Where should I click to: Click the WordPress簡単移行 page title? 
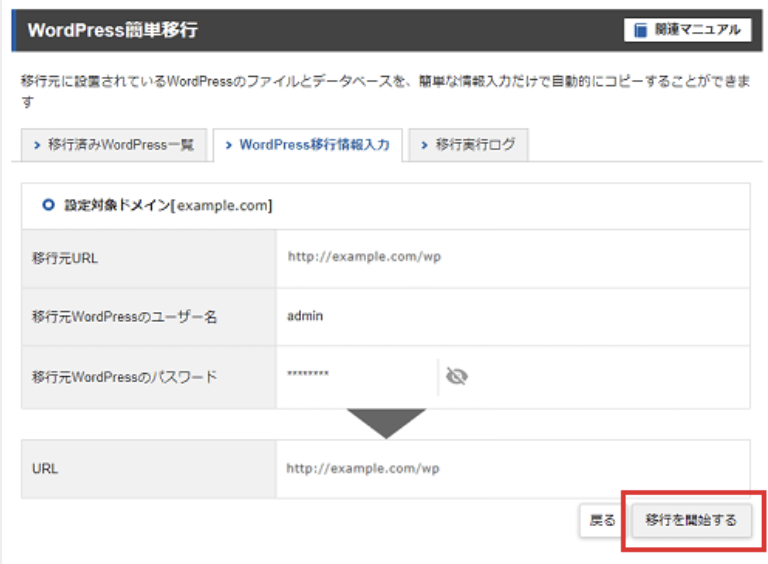click(113, 30)
